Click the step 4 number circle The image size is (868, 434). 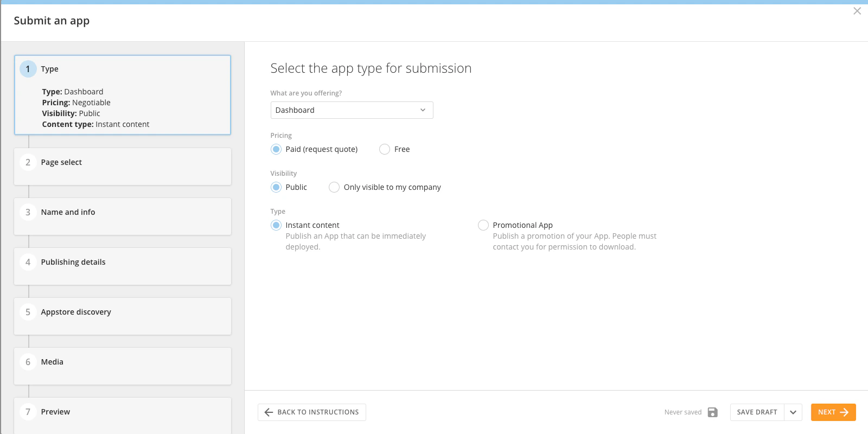(x=28, y=262)
